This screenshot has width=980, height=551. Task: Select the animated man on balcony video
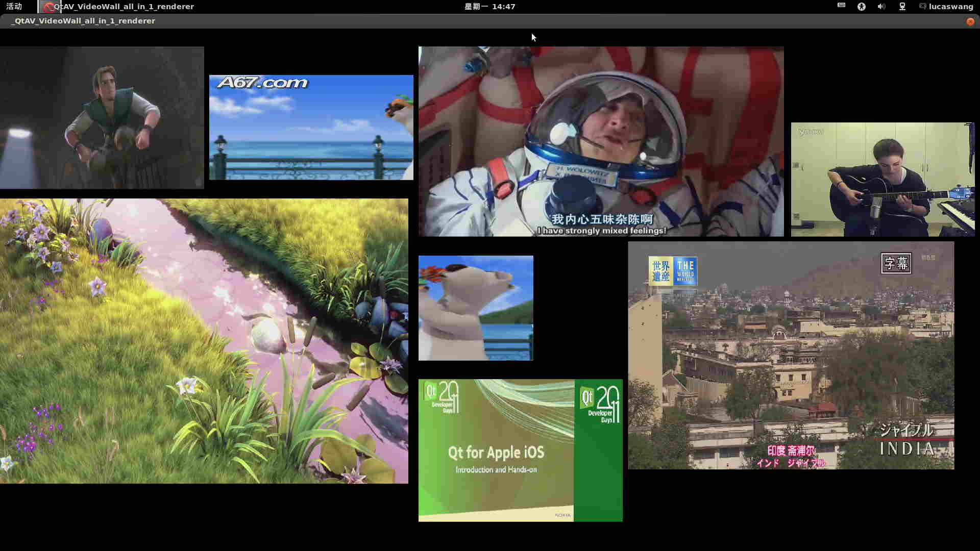(x=102, y=118)
